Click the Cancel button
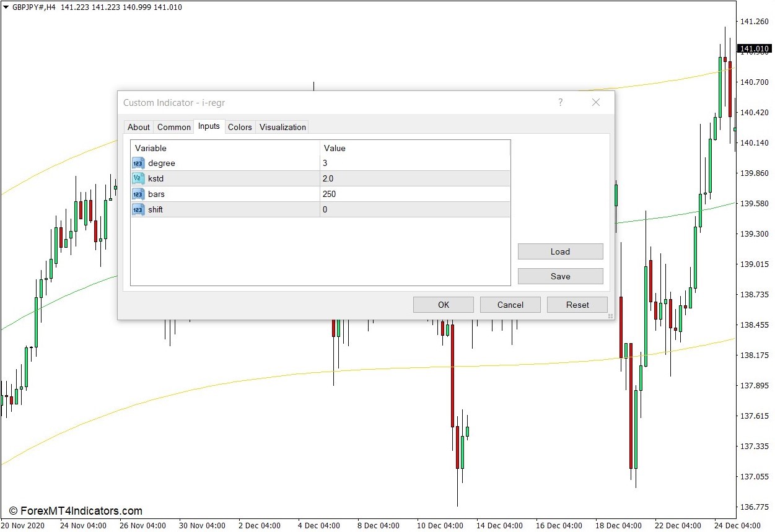Screen dimensions: 775x532 (510, 305)
